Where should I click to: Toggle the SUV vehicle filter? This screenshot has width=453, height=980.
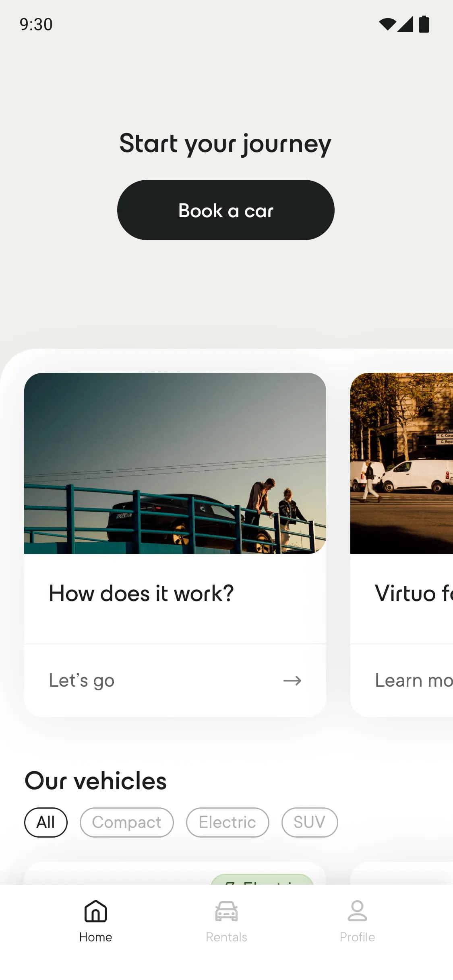pyautogui.click(x=309, y=822)
